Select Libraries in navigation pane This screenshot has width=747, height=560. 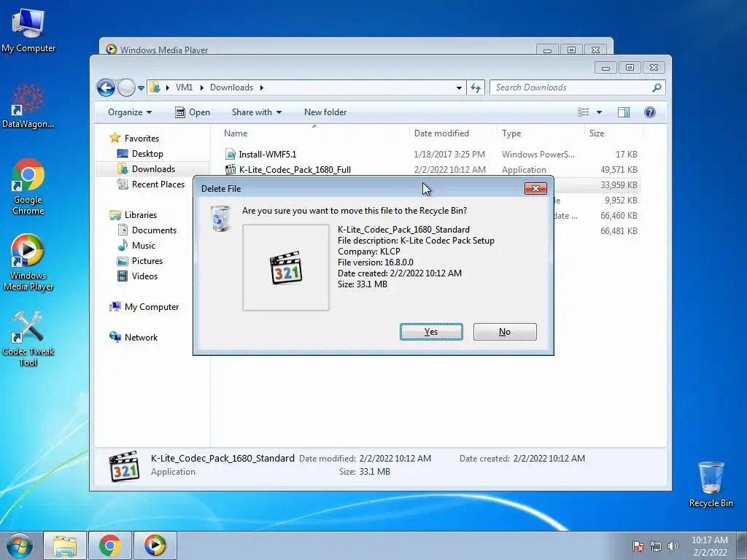141,215
